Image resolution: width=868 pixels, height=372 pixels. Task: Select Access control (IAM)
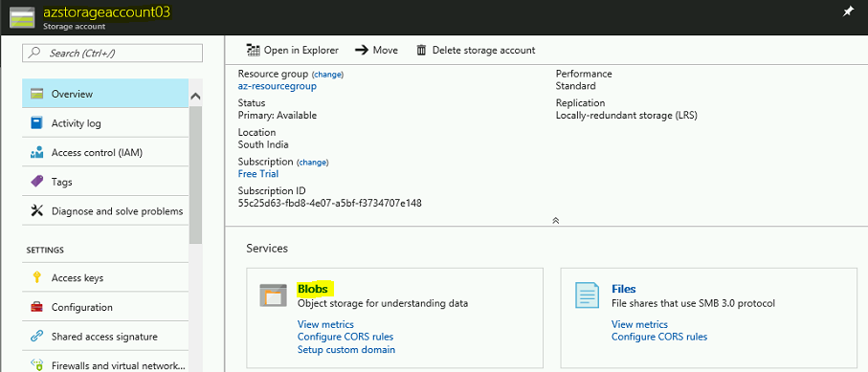click(x=105, y=152)
